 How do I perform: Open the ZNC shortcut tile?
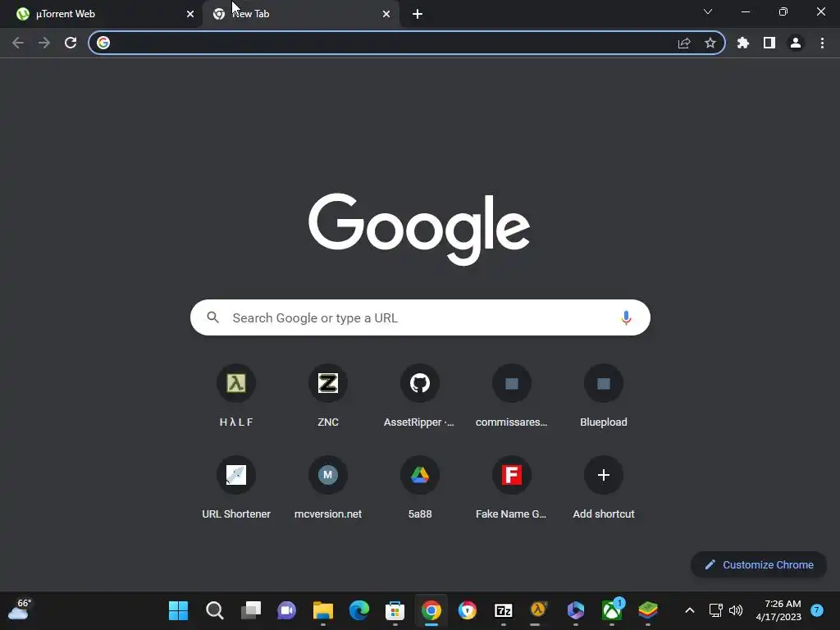tap(328, 395)
